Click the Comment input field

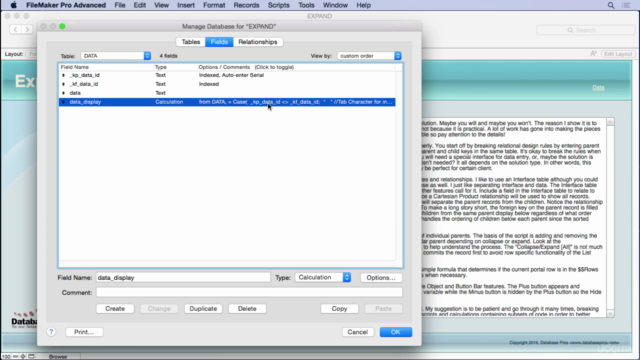click(x=249, y=292)
